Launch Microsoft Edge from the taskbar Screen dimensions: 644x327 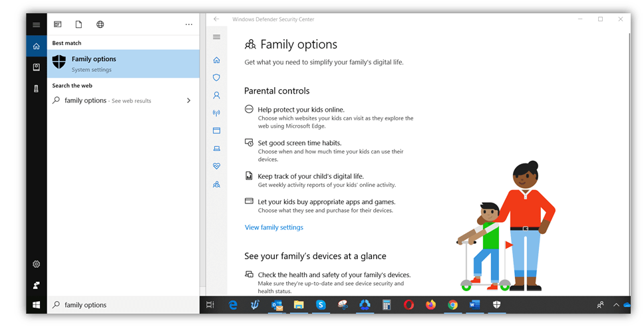(x=233, y=305)
